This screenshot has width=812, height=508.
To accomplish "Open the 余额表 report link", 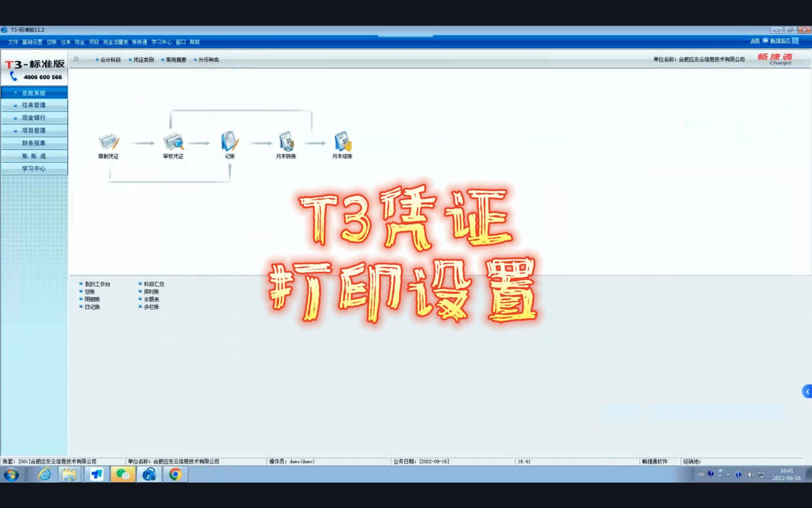I will (x=151, y=300).
